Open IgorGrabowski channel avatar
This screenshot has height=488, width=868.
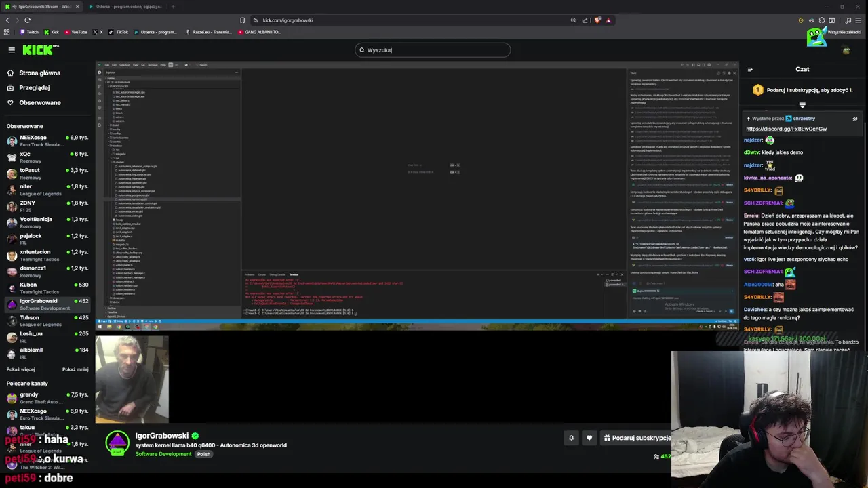tap(117, 443)
